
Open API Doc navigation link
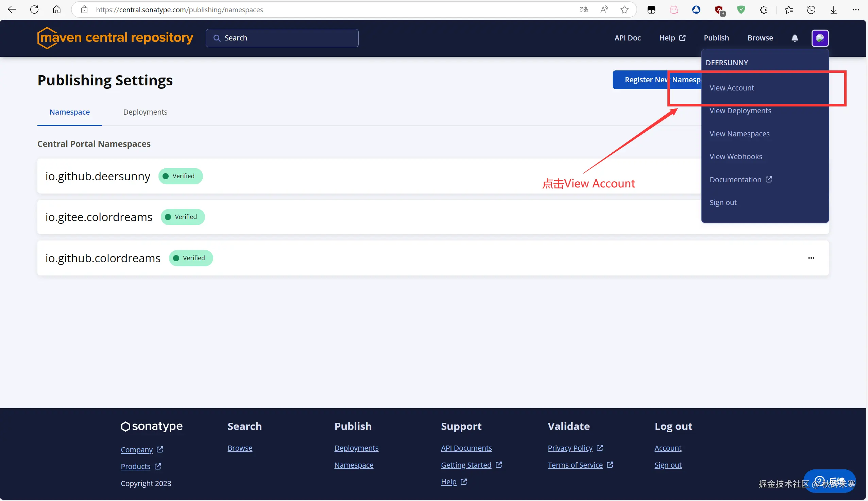pos(627,38)
